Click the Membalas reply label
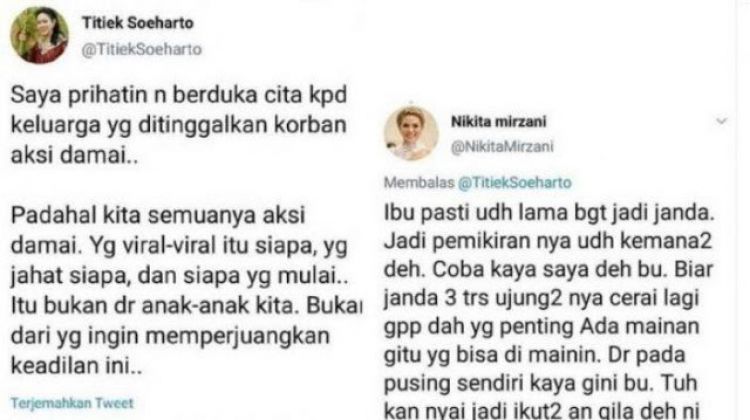 419,183
